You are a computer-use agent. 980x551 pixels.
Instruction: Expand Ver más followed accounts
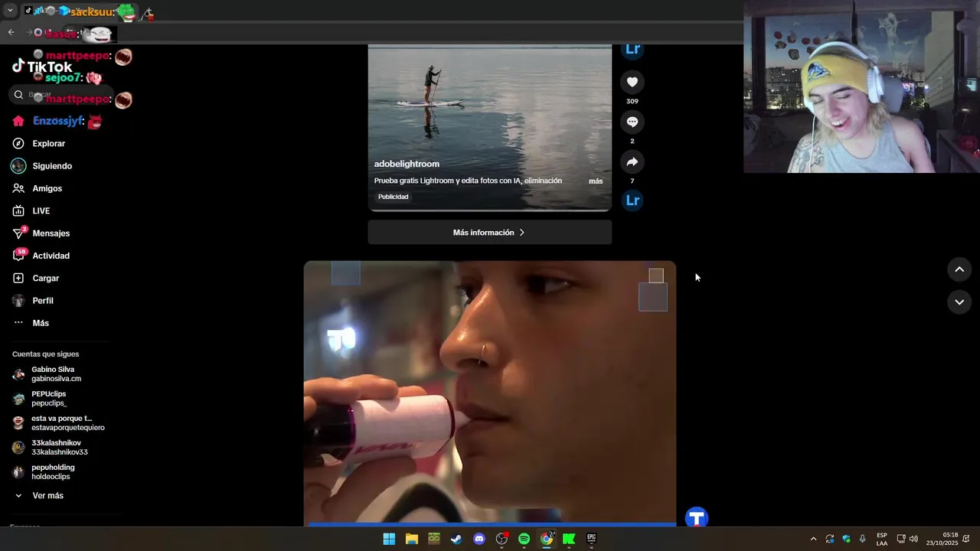[47, 496]
